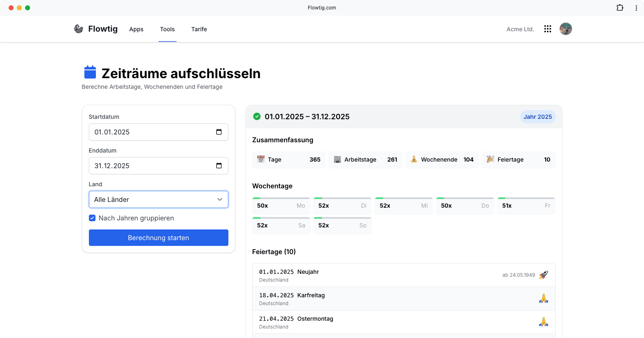Click the 'ab 24.05.1949' date text
This screenshot has height=338, width=644.
518,275
